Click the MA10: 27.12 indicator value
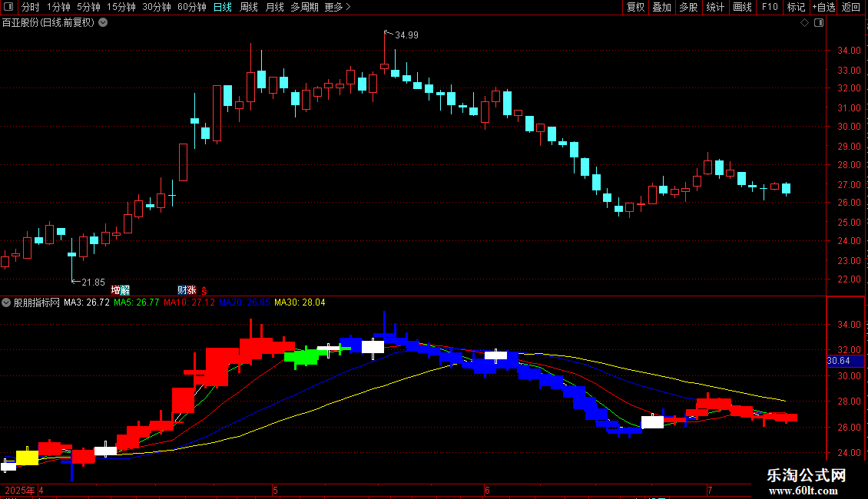Image resolution: width=868 pixels, height=499 pixels. pyautogui.click(x=189, y=302)
